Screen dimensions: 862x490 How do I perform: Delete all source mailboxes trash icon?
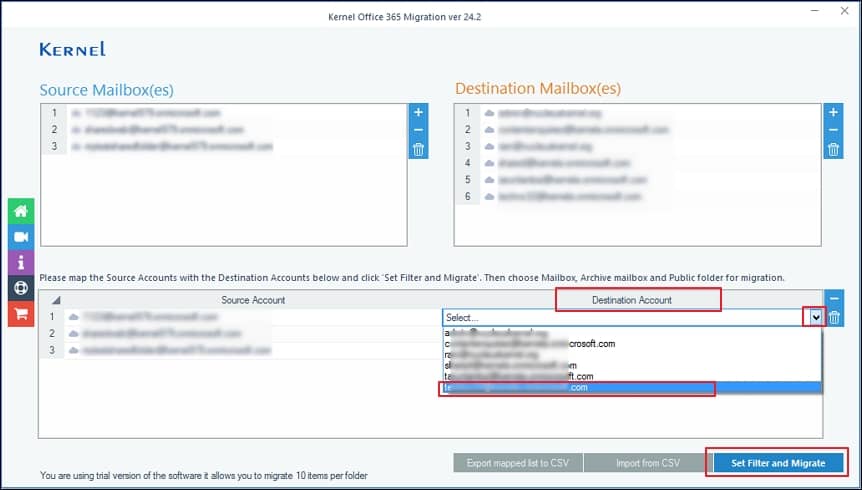pos(418,149)
